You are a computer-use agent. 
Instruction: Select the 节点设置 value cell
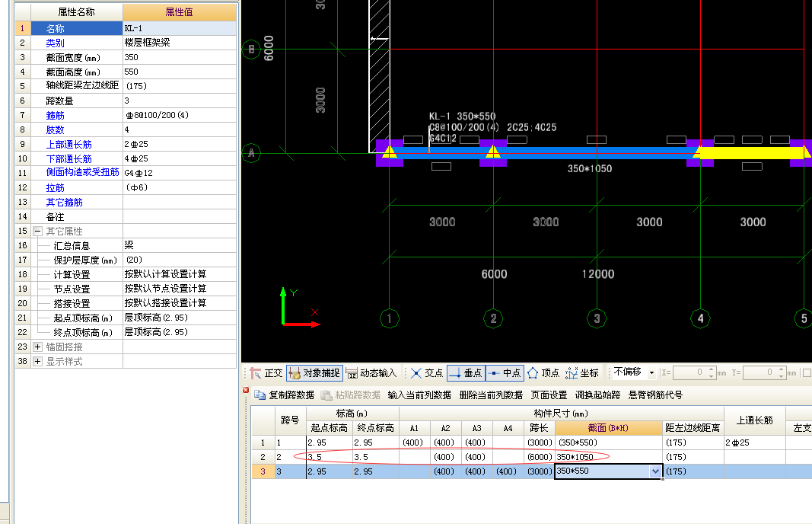point(179,289)
